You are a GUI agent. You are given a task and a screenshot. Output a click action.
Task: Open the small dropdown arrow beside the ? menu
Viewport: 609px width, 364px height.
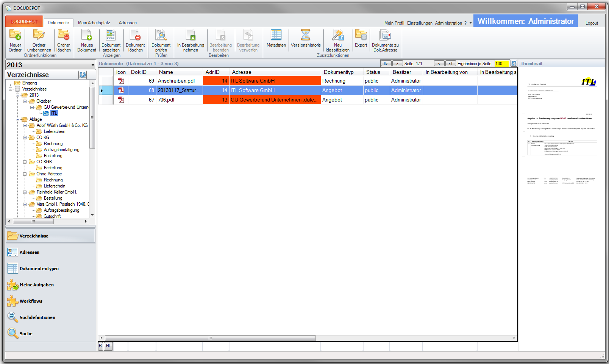click(471, 23)
